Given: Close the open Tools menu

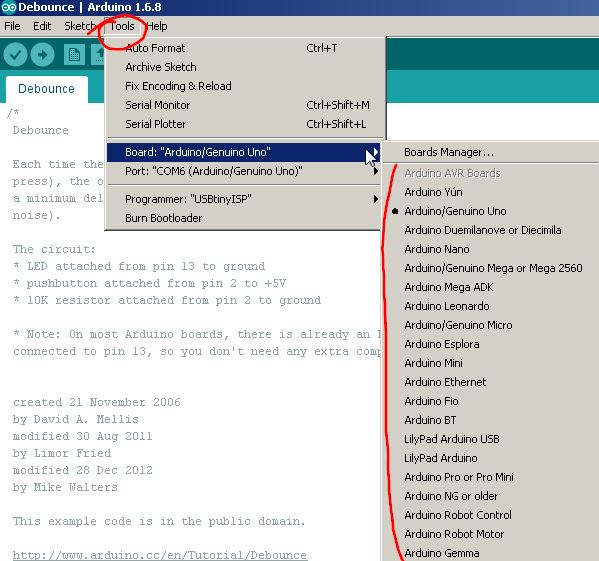Looking at the screenshot, I should tap(122, 26).
